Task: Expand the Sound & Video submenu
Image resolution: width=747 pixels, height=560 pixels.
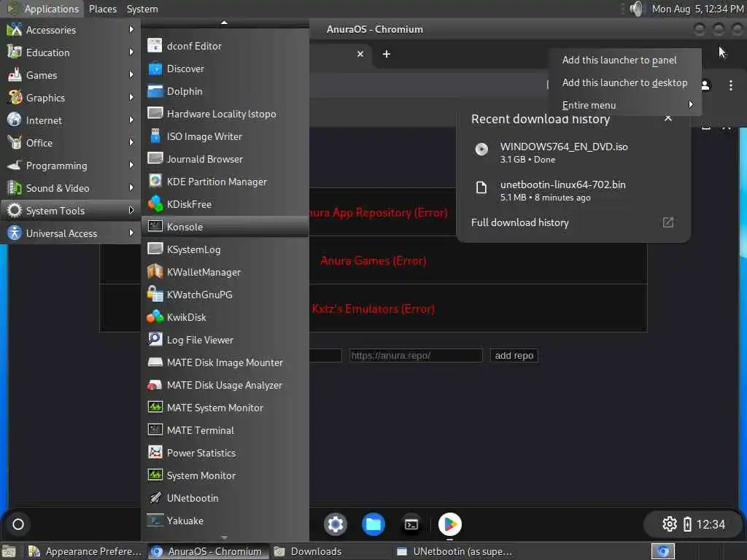Action: coord(71,188)
